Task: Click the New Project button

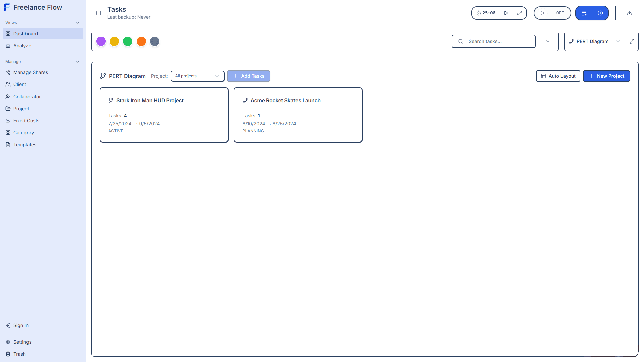Action: pyautogui.click(x=606, y=76)
